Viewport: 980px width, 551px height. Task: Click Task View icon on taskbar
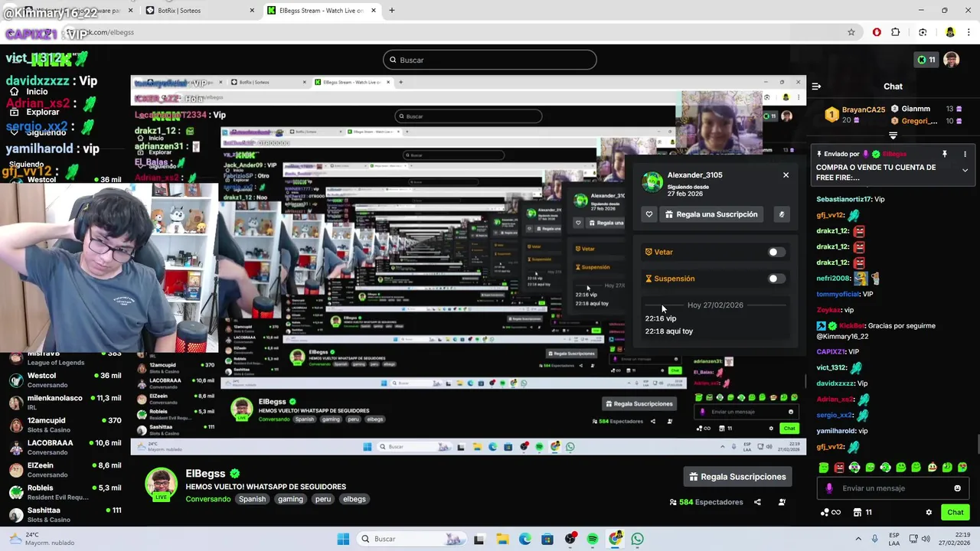tap(479, 539)
